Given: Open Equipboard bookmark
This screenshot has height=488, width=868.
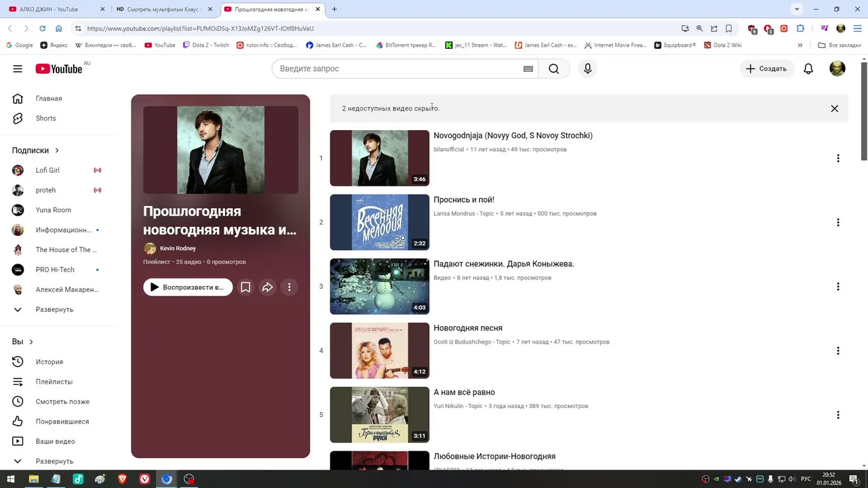Looking at the screenshot, I should point(675,45).
